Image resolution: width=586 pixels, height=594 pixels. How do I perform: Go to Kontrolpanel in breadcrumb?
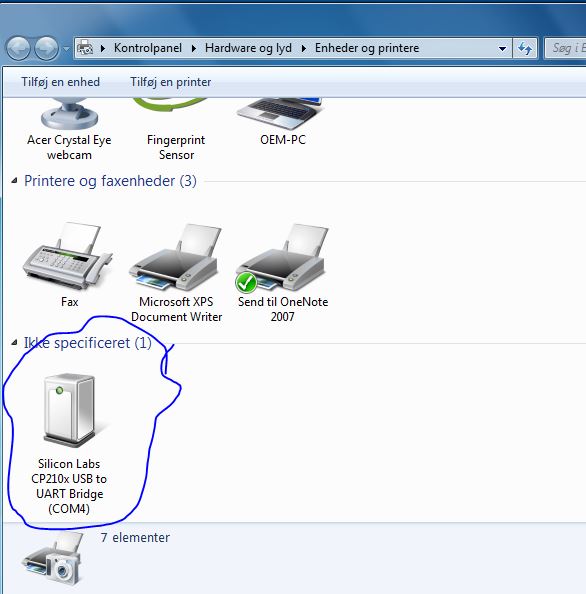coord(148,48)
